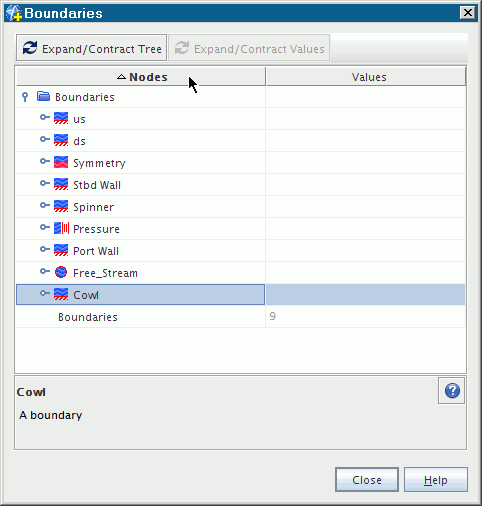This screenshot has height=506, width=482.
Task: Sort by the Nodes column header
Action: [x=141, y=77]
